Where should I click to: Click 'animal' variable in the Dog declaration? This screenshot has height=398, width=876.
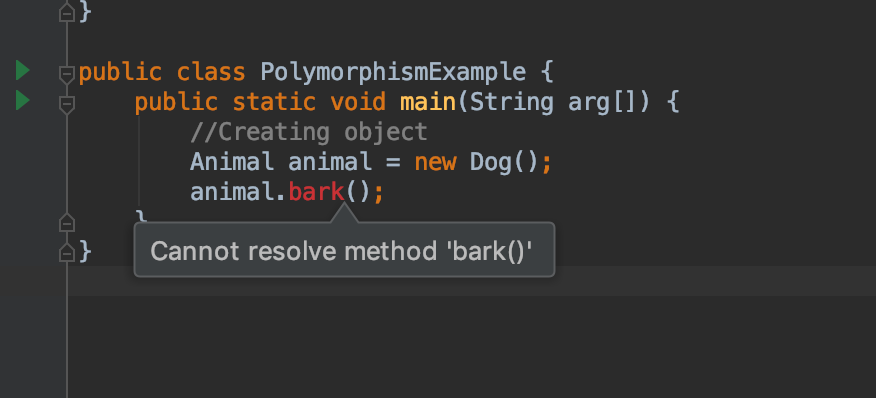click(330, 162)
